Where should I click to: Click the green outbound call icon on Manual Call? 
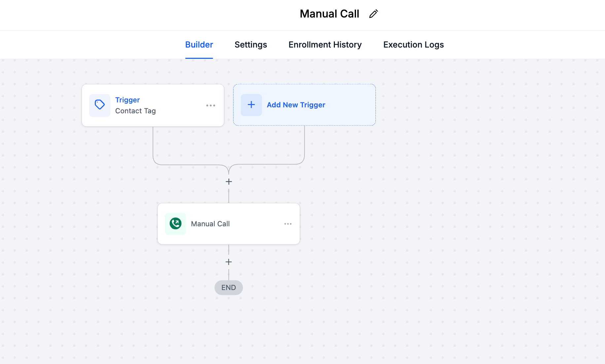pos(175,224)
